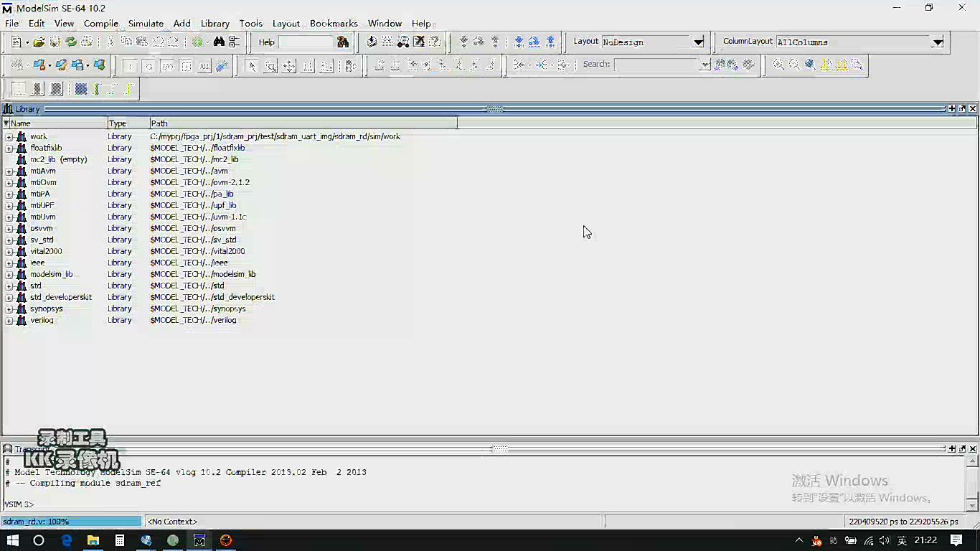Image resolution: width=980 pixels, height=551 pixels.
Task: Click the Calculator taskbar icon
Action: click(120, 540)
